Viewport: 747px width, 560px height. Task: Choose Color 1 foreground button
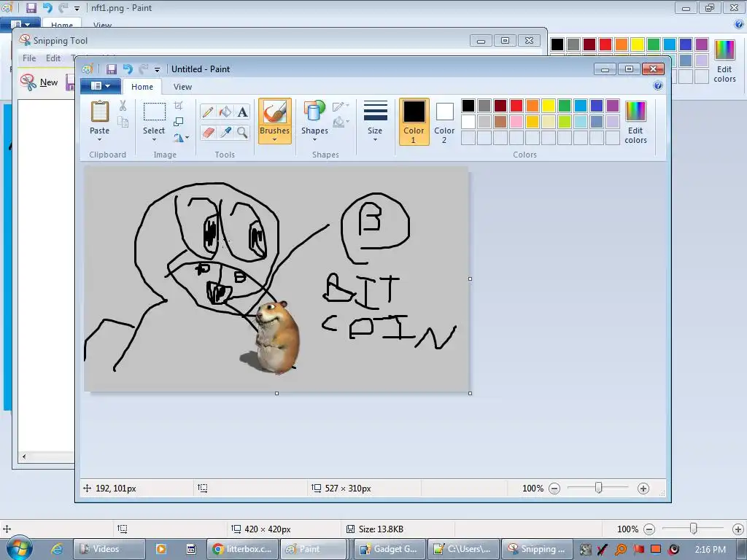point(414,122)
